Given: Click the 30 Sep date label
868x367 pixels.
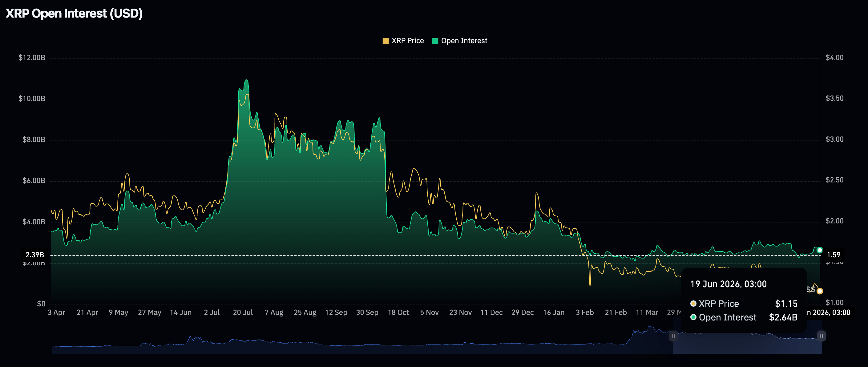Looking at the screenshot, I should point(367,313).
